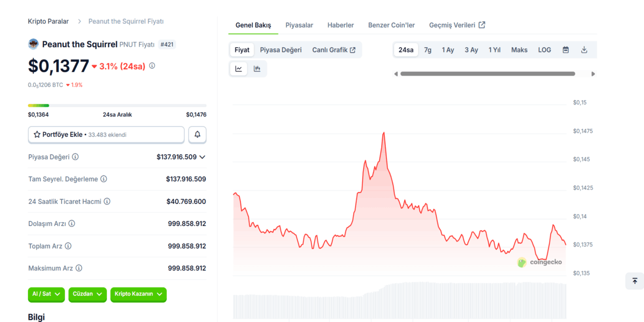Screen dimensions: 644x322
Task: Download chart data via download icon
Action: (584, 50)
